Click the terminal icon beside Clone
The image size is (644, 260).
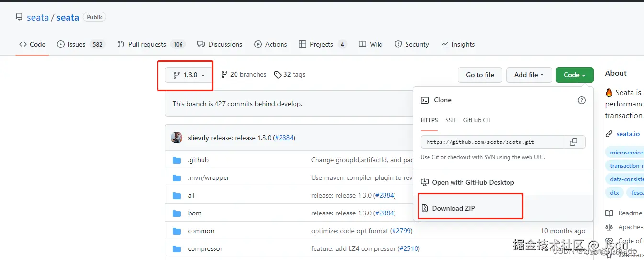pyautogui.click(x=424, y=100)
